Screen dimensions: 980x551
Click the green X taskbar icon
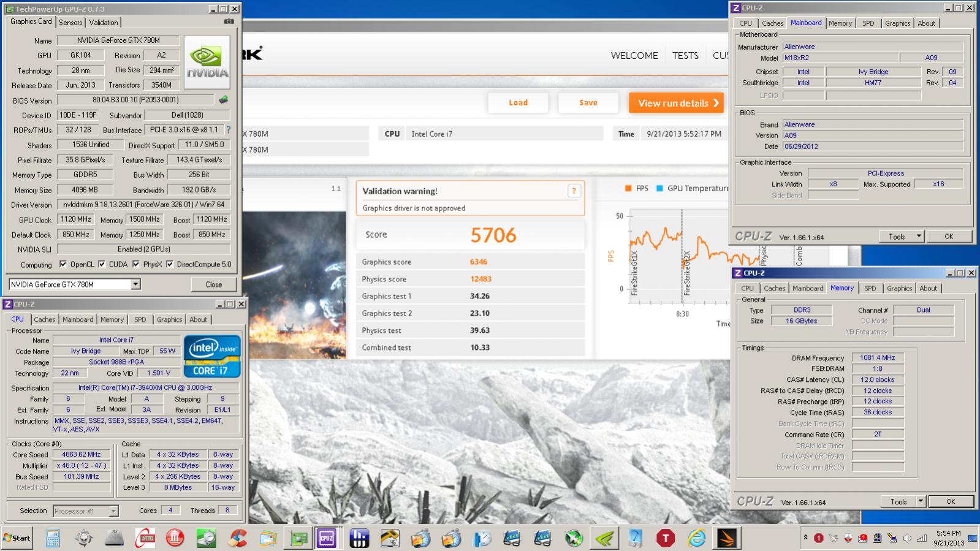(x=574, y=538)
